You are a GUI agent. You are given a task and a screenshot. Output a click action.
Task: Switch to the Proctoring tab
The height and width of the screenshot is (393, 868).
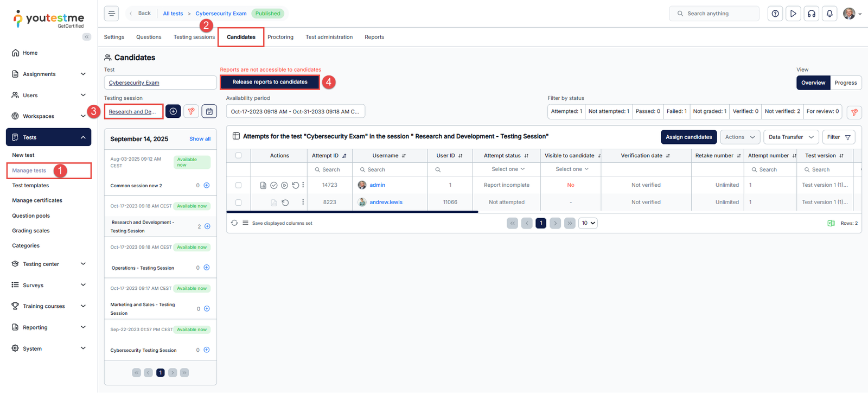click(x=280, y=37)
